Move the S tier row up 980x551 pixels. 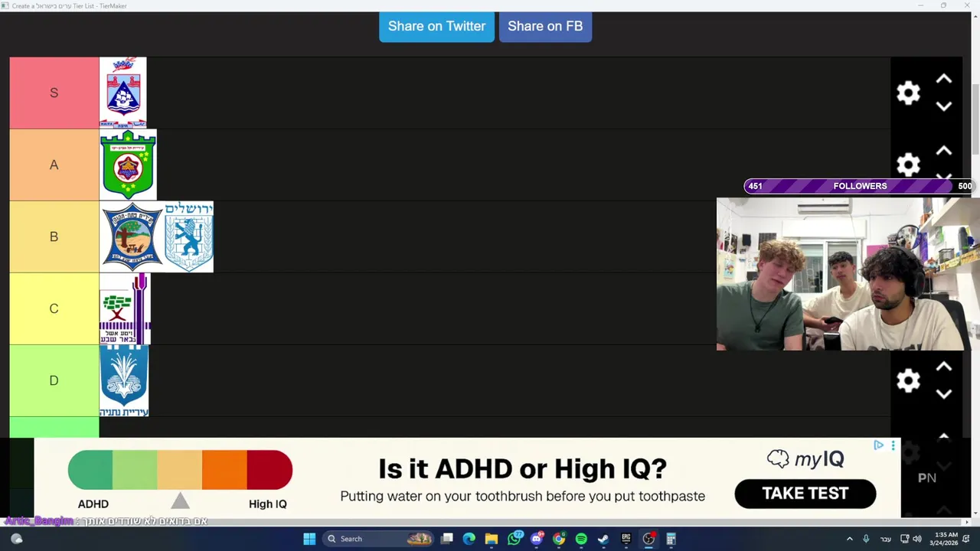click(x=944, y=79)
